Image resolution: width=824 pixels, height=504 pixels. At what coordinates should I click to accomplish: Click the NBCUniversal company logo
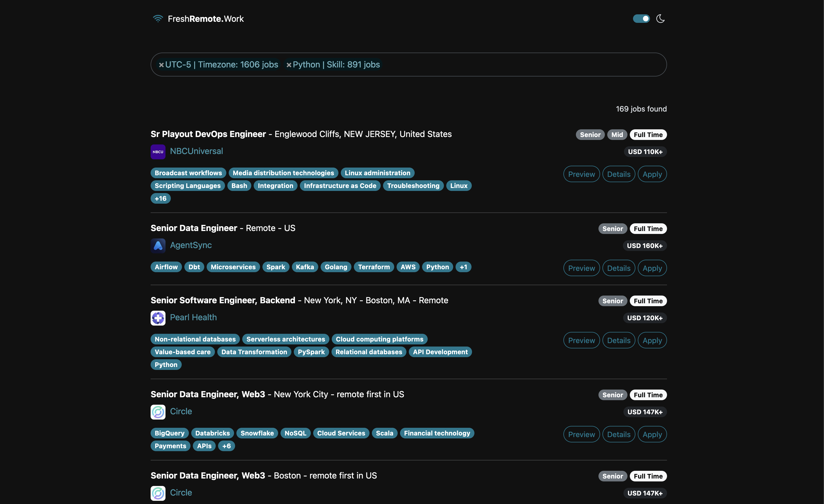(x=158, y=152)
